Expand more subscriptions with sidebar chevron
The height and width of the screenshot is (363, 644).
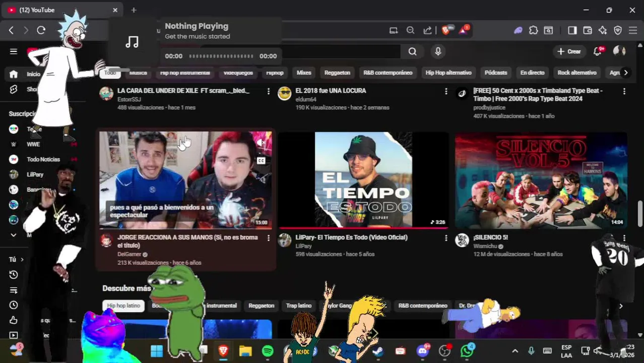coord(14,235)
